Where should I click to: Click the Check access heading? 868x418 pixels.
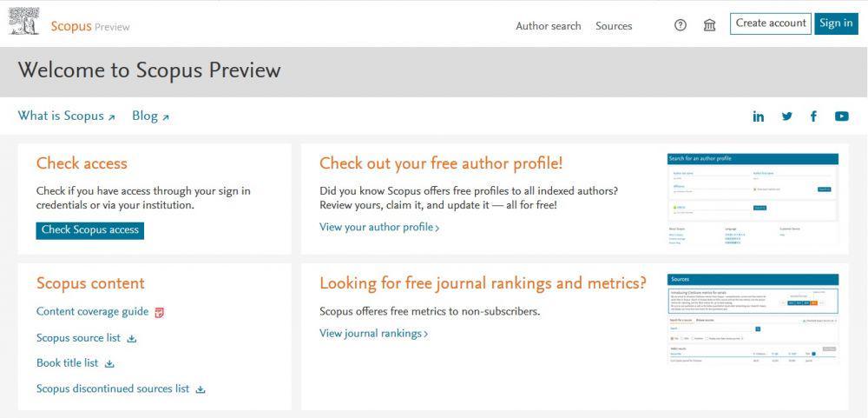pos(82,163)
